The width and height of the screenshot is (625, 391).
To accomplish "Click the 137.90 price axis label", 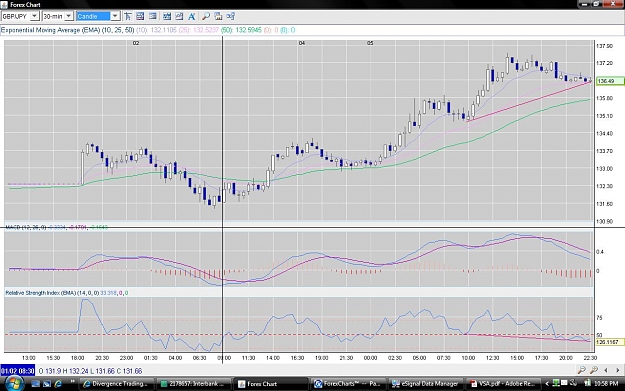I will (x=605, y=46).
